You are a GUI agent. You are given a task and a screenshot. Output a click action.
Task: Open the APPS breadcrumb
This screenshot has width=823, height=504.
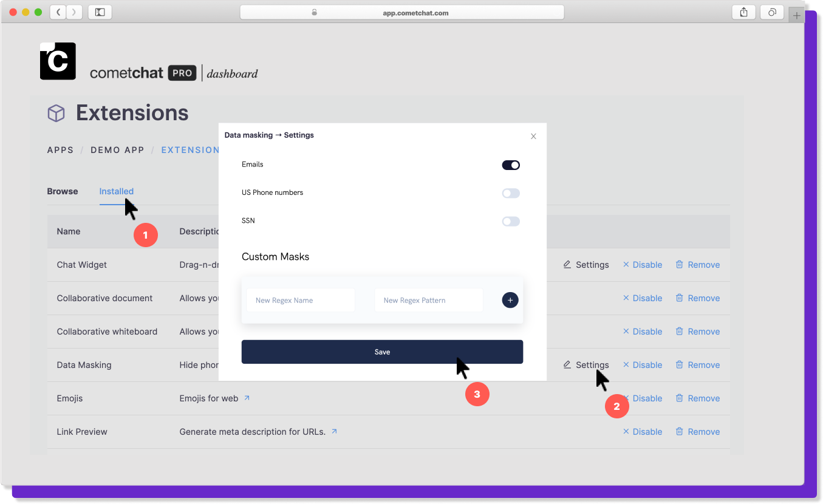[x=60, y=150]
